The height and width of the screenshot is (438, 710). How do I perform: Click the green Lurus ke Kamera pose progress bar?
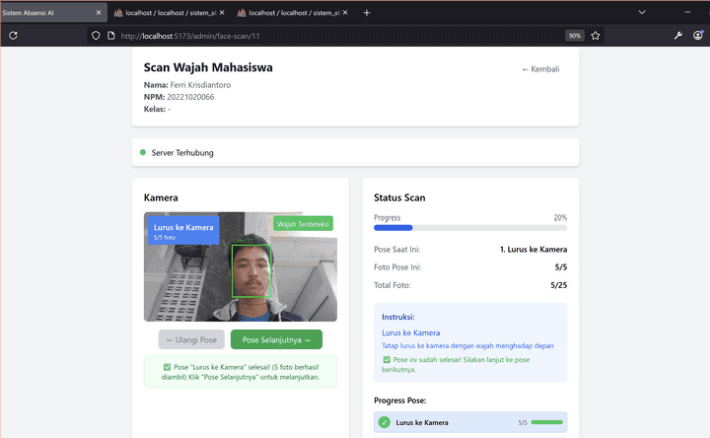(547, 422)
